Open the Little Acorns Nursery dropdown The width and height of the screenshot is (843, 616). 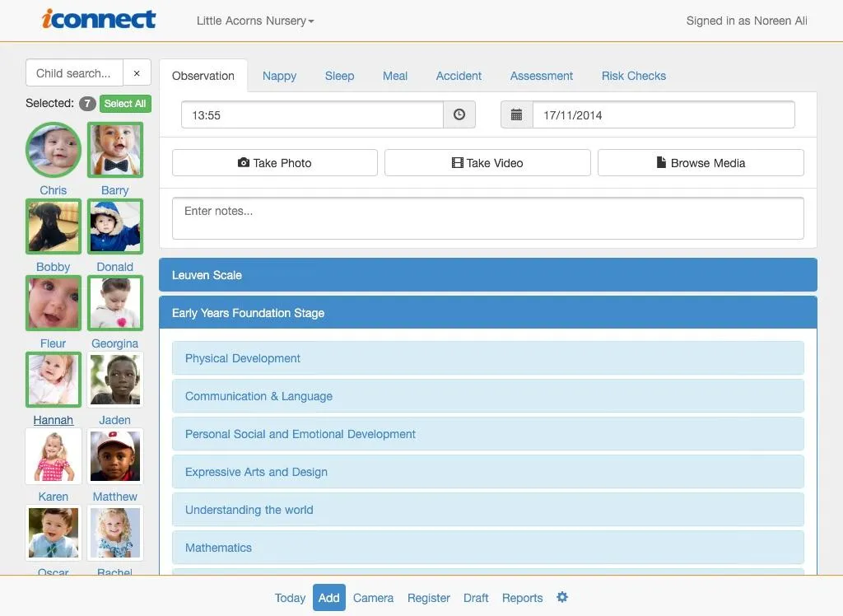point(254,21)
